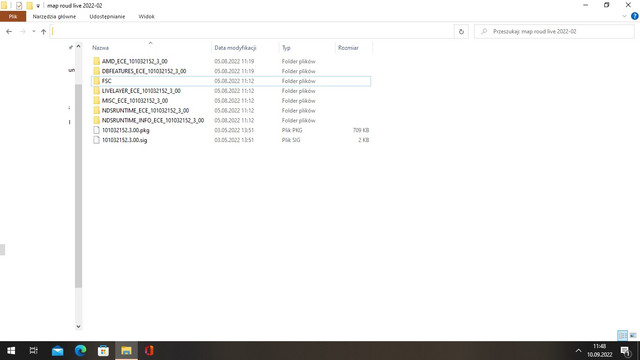Select DBFEATURES_ECE_101032152_3_00 name text
The height and width of the screenshot is (360, 640).
click(x=144, y=71)
